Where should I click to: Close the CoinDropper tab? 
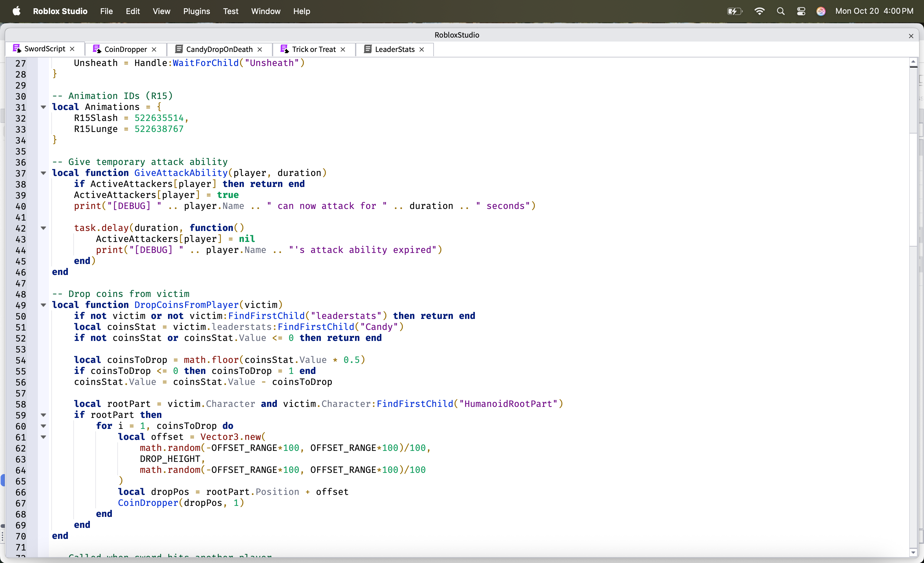coord(154,49)
